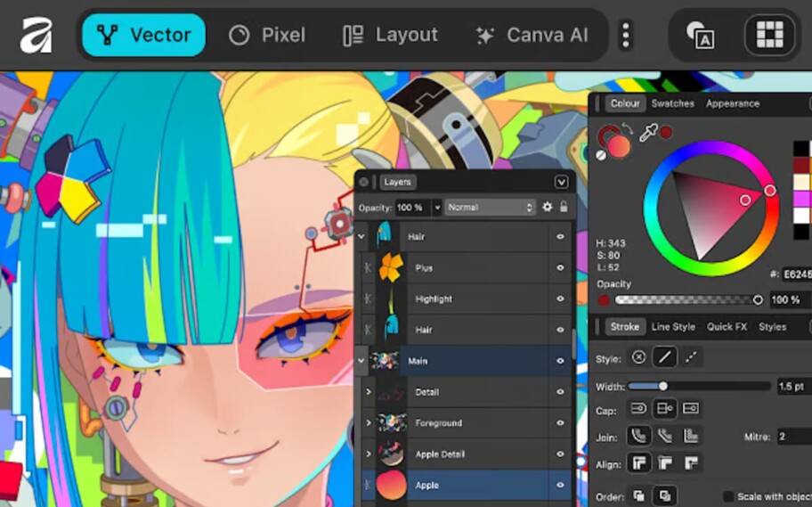
Task: Open the Canva AI studio
Action: (x=532, y=35)
